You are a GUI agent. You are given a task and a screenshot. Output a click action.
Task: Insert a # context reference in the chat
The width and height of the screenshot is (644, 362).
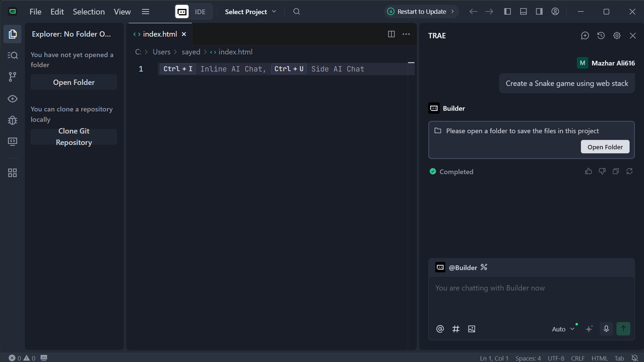click(x=456, y=329)
